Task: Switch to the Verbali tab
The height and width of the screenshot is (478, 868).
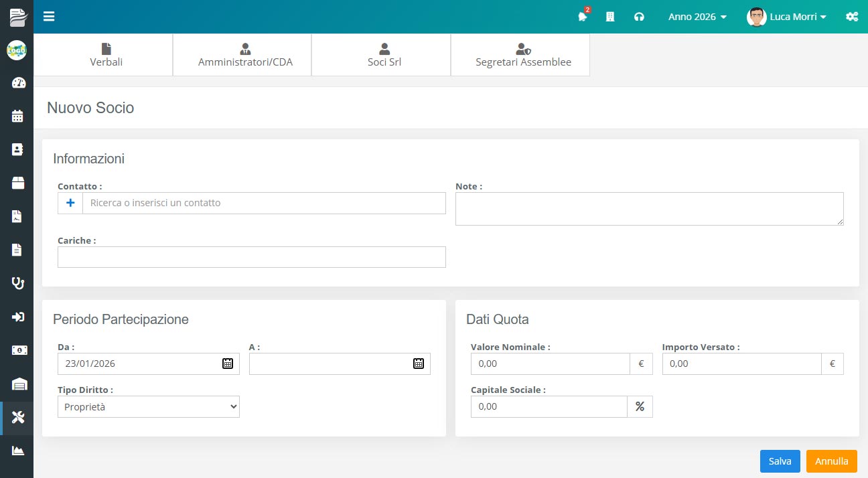Action: pyautogui.click(x=106, y=55)
